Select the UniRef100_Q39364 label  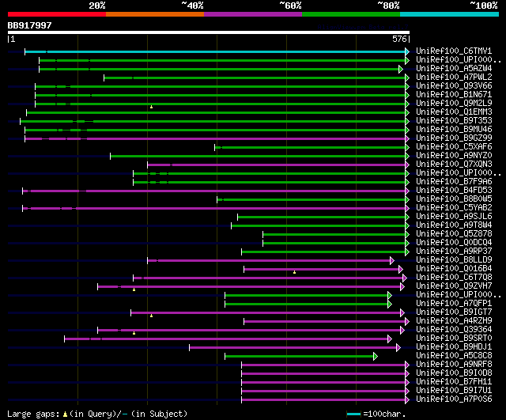coord(454,330)
